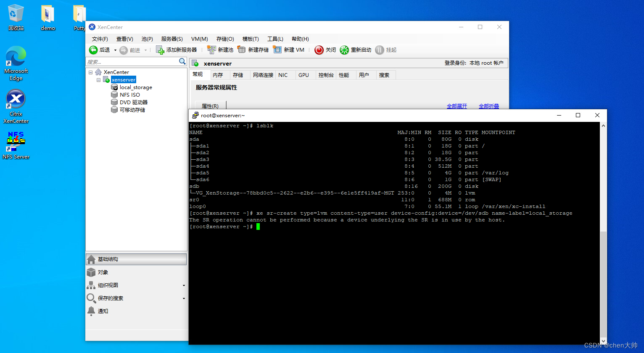Open the 模板(T) menu
Image resolution: width=644 pixels, height=353 pixels.
[x=251, y=39]
